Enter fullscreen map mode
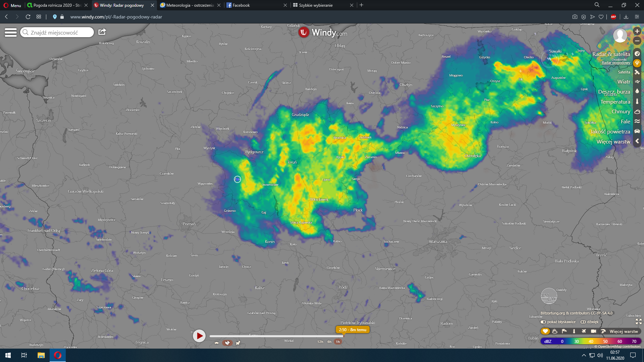Image resolution: width=644 pixels, height=362 pixels. click(639, 322)
